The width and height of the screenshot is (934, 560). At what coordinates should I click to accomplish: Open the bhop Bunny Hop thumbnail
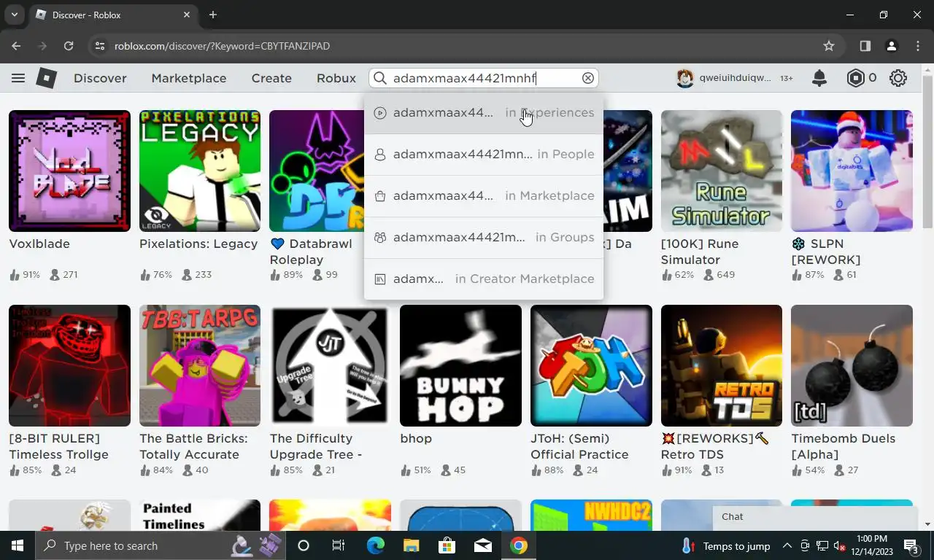coord(460,365)
